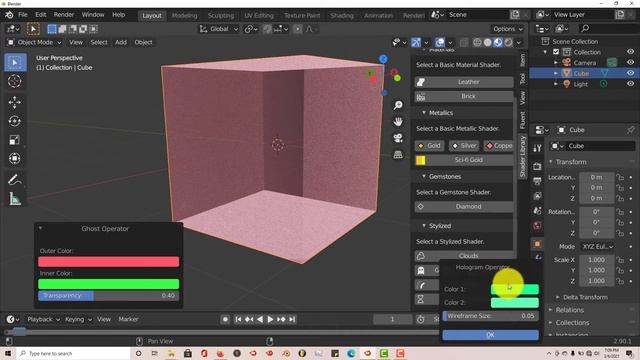
Task: Expand the Delta Transform panel
Action: pos(581,297)
